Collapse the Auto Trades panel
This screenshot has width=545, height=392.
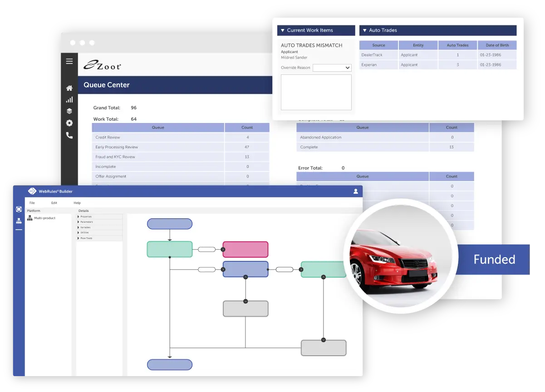364,30
